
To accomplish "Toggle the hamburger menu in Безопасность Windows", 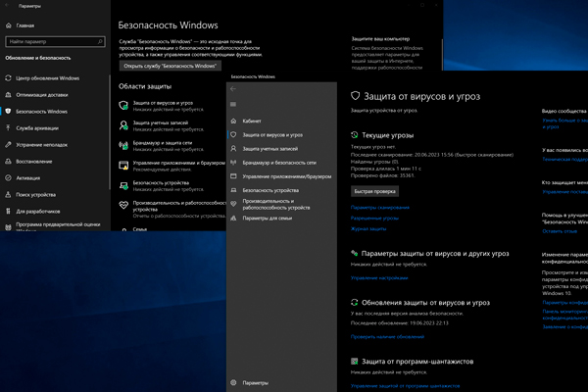I will 233,104.
